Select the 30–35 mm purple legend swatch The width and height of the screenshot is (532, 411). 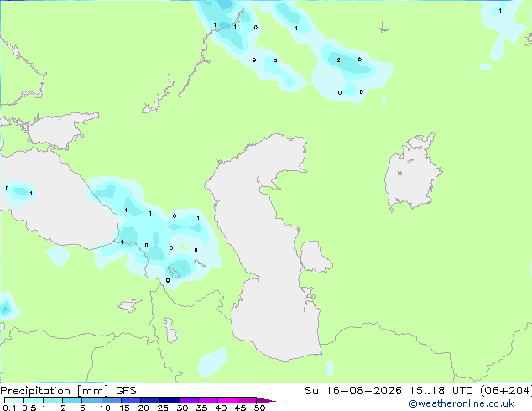click(x=188, y=400)
